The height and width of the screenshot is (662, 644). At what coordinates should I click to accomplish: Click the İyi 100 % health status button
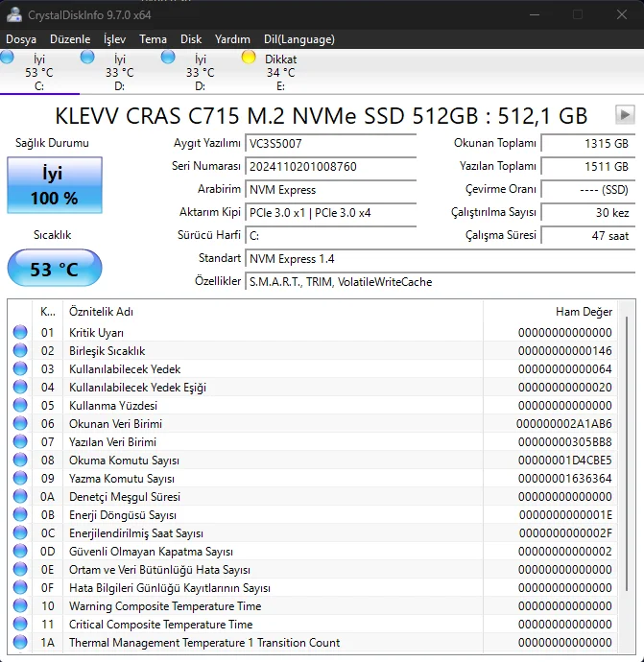click(55, 185)
